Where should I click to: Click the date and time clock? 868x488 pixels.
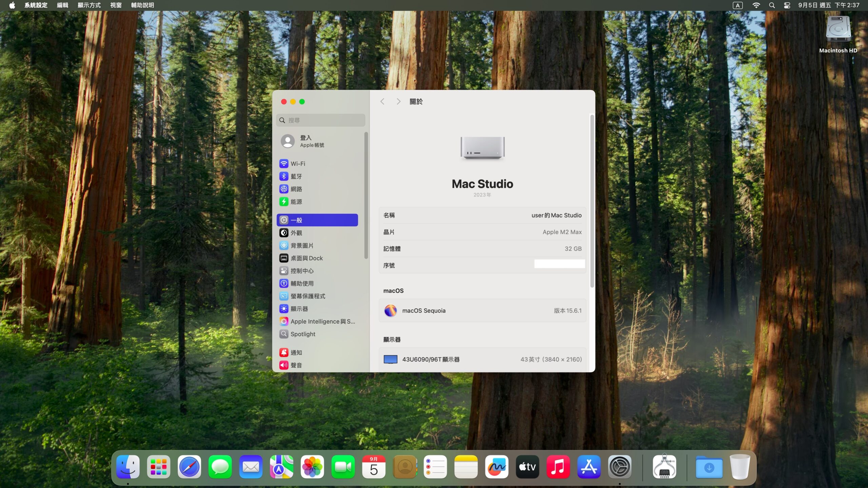pyautogui.click(x=829, y=5)
